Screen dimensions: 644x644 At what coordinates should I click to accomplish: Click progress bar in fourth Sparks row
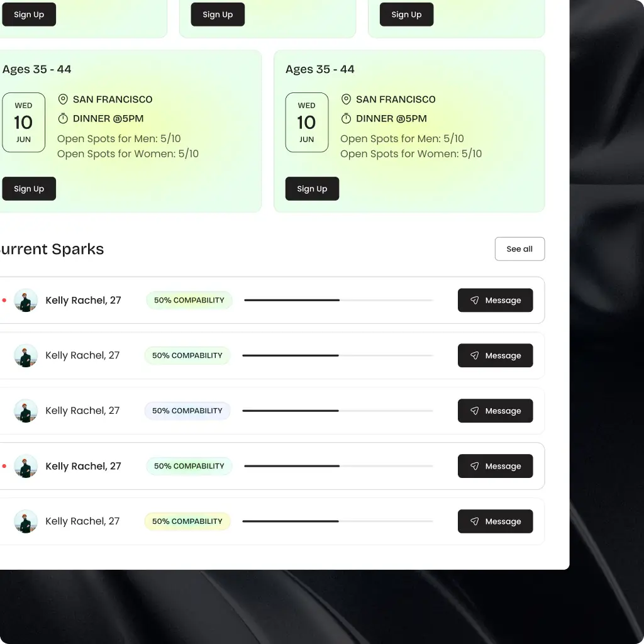(338, 466)
